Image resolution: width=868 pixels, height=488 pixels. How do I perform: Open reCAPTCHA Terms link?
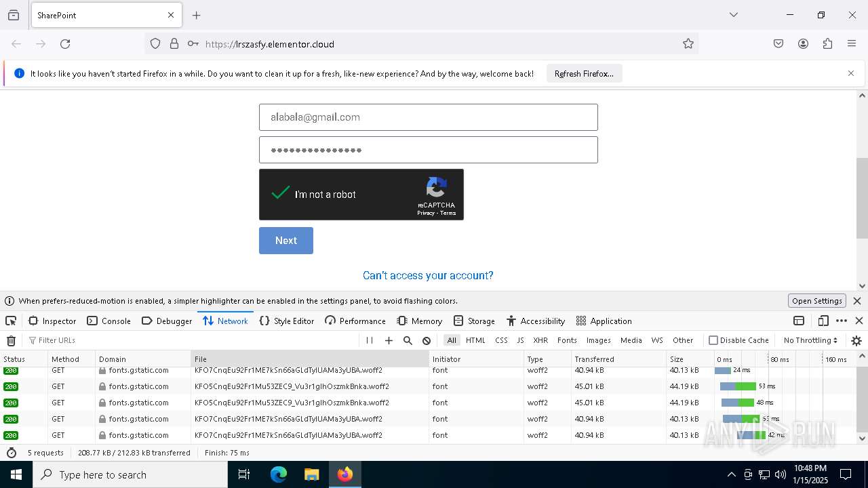click(448, 213)
